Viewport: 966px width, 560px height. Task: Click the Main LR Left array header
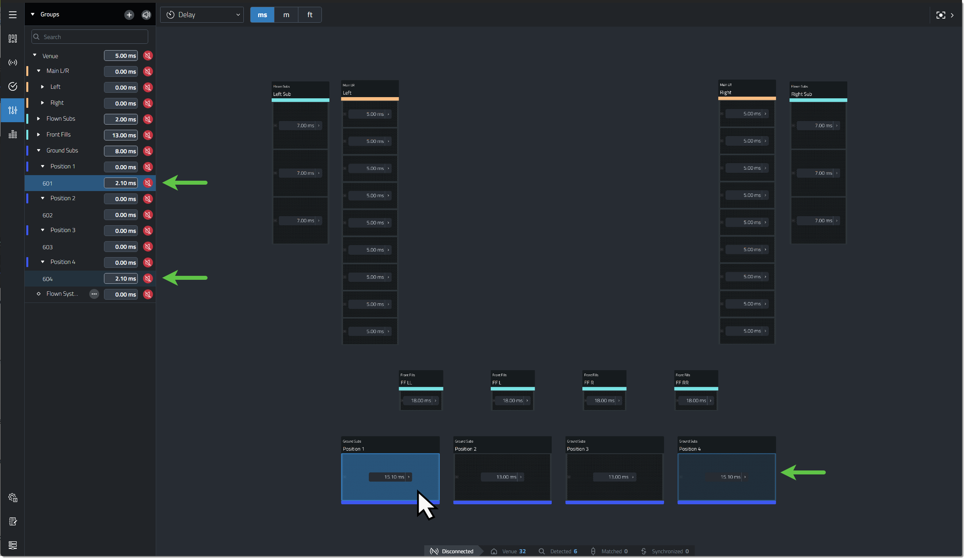pyautogui.click(x=370, y=90)
